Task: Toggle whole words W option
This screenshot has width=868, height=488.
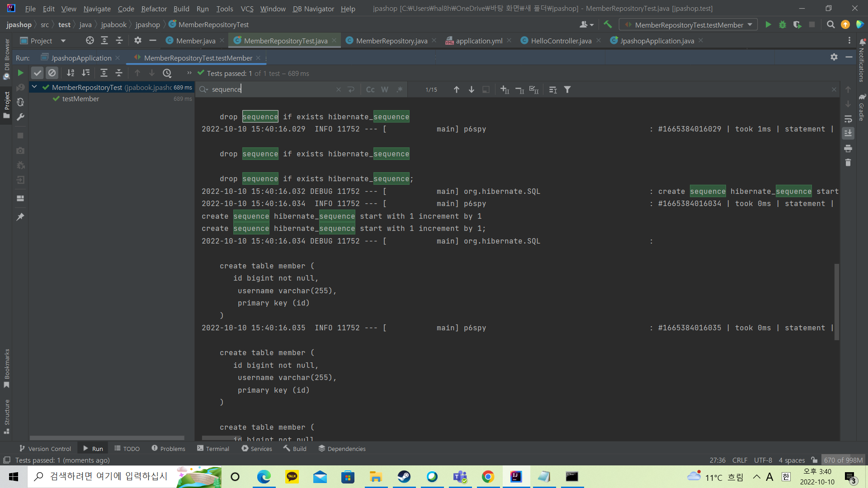Action: (385, 89)
